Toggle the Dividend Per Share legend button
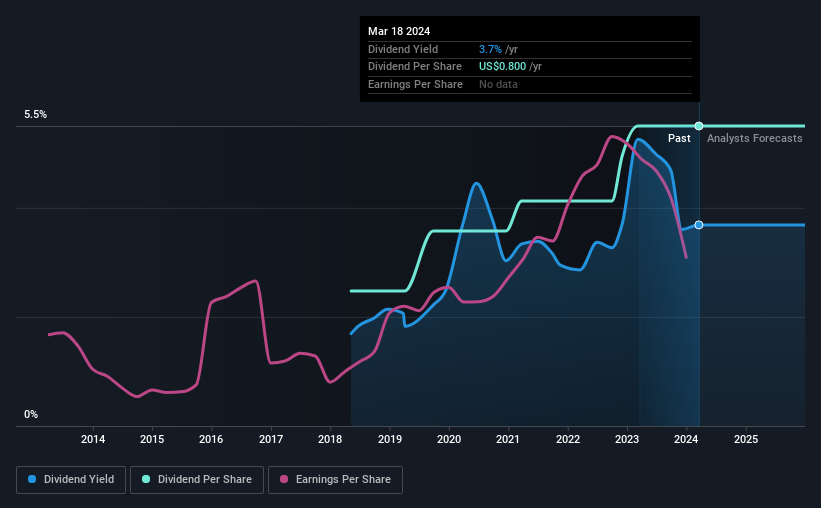This screenshot has width=821, height=508. point(197,480)
